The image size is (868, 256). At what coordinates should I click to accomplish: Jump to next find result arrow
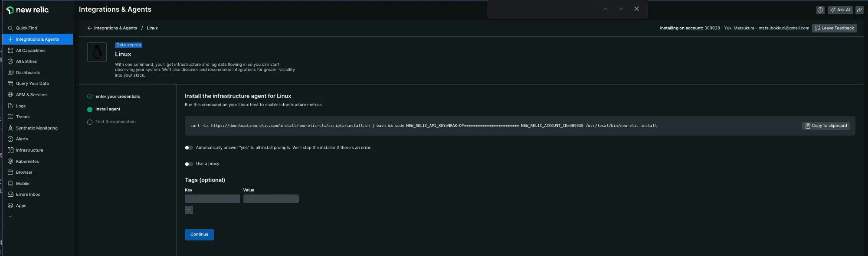coord(621,9)
